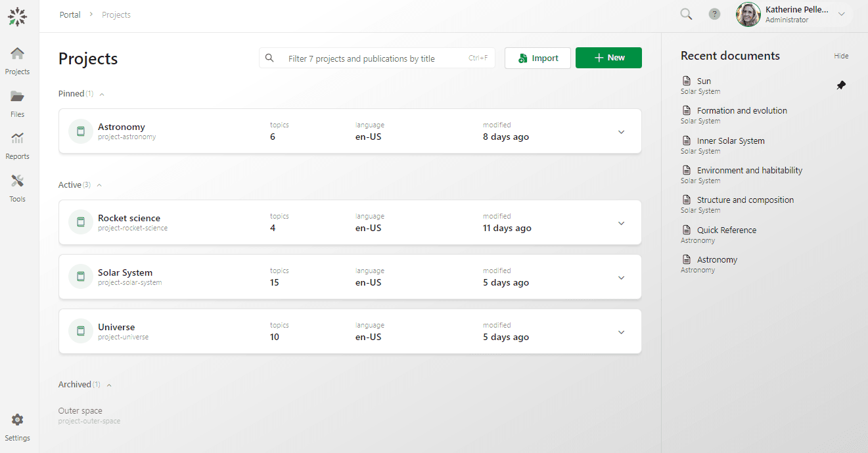The height and width of the screenshot is (453, 868).
Task: Go to Portal in the breadcrumb
Action: click(70, 14)
